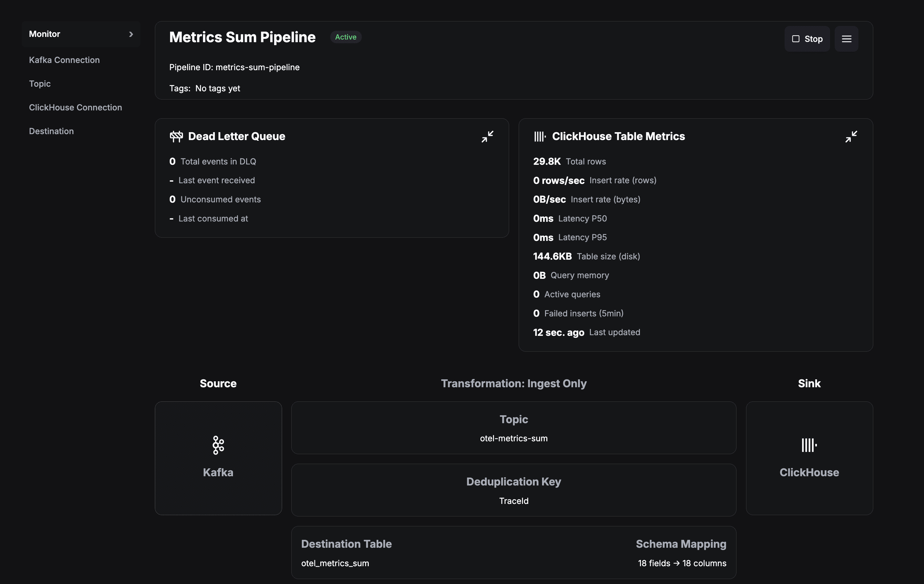Click the Schema Mapping 18 fields text
924x584 pixels.
tap(681, 563)
